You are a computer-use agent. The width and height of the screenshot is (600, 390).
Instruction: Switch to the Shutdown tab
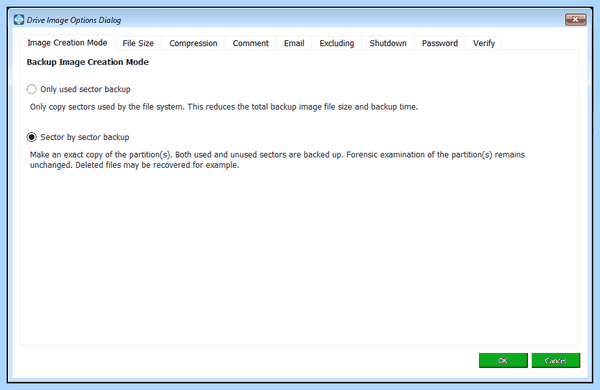tap(388, 43)
